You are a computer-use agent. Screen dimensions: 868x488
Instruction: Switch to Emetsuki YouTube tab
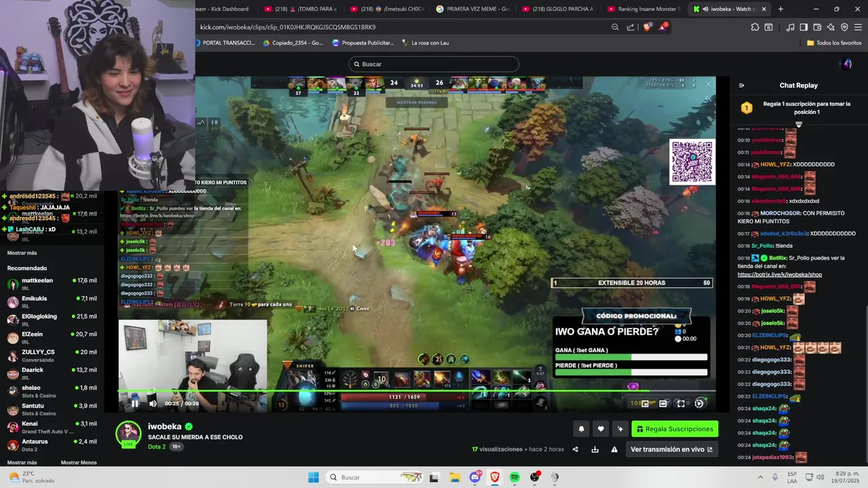tap(387, 9)
